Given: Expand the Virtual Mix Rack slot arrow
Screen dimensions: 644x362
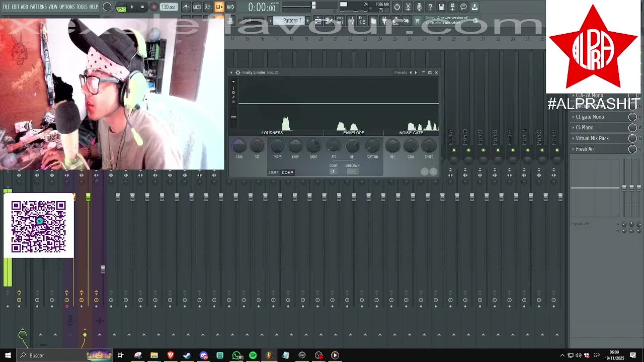Looking at the screenshot, I should click(573, 138).
